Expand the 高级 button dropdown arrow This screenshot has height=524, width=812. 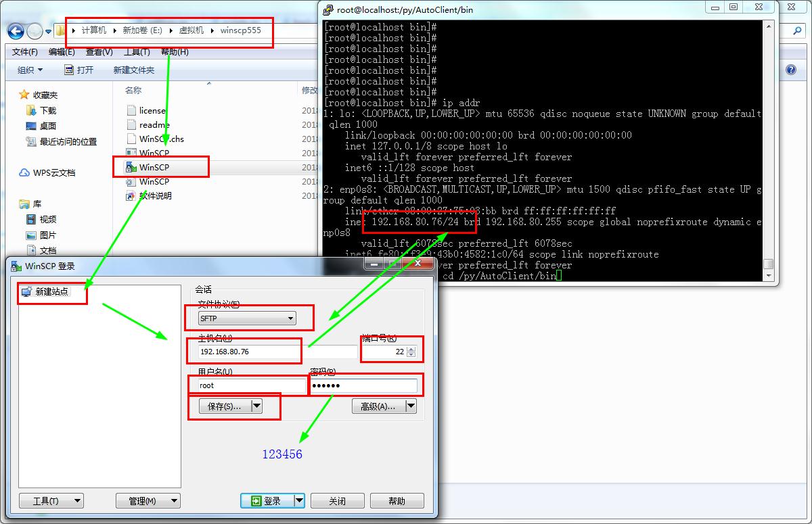tap(411, 406)
